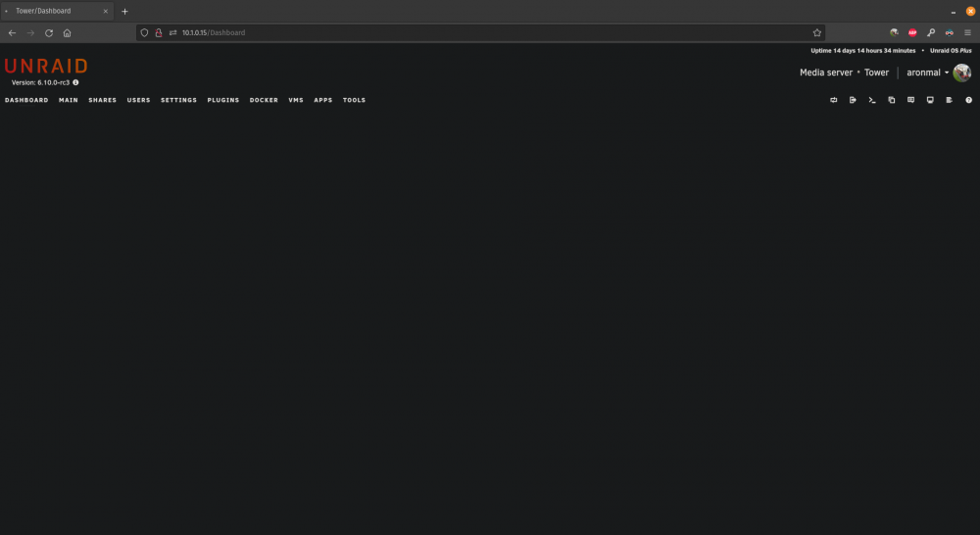
Task: Click the version info icon
Action: tap(75, 82)
